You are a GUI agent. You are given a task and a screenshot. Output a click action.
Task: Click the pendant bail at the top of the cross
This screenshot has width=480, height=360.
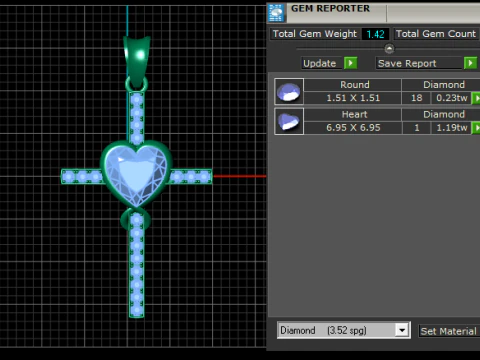[137, 62]
